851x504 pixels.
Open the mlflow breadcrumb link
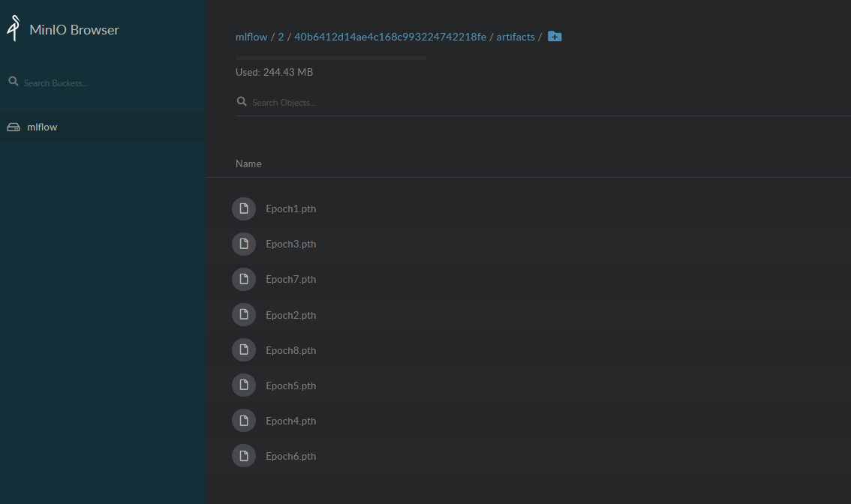[x=251, y=36]
